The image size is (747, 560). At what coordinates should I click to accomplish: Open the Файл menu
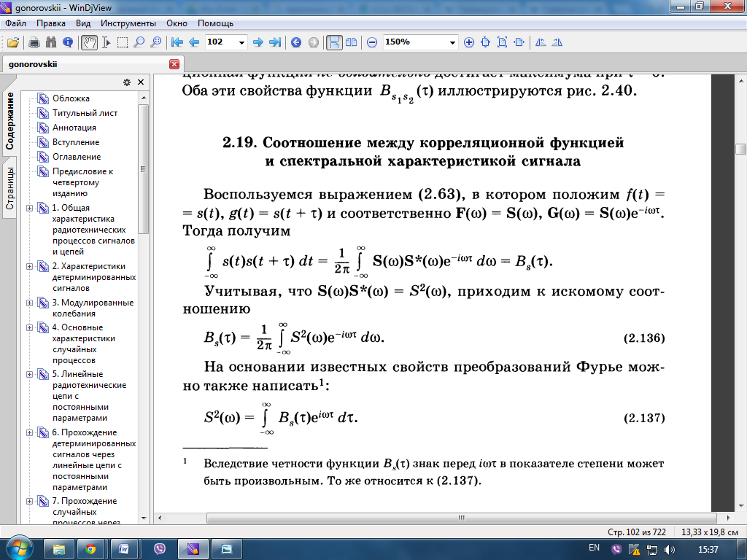click(x=16, y=23)
